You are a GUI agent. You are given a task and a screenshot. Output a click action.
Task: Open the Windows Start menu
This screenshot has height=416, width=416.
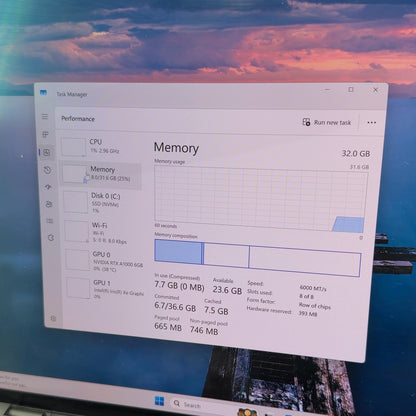coord(160,401)
